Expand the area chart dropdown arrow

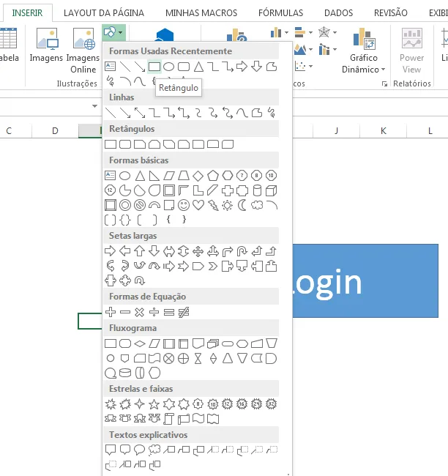coord(310,49)
